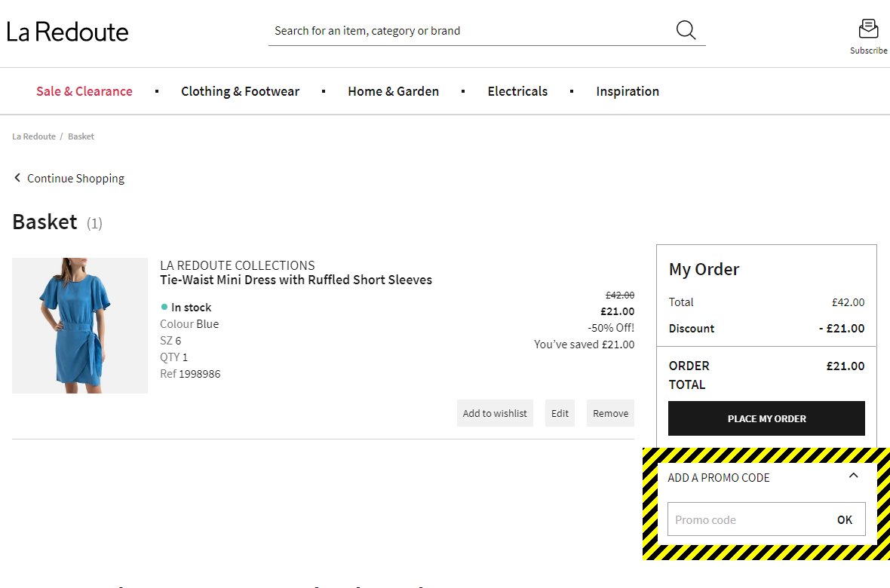Click the Colour Blue text
This screenshot has height=588, width=890.
(189, 324)
